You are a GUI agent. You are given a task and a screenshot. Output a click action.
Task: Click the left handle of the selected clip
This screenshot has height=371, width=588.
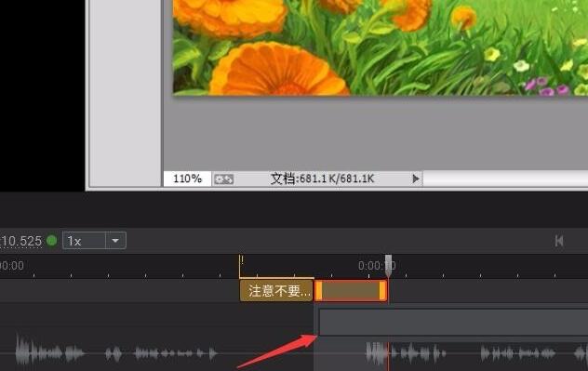click(319, 291)
